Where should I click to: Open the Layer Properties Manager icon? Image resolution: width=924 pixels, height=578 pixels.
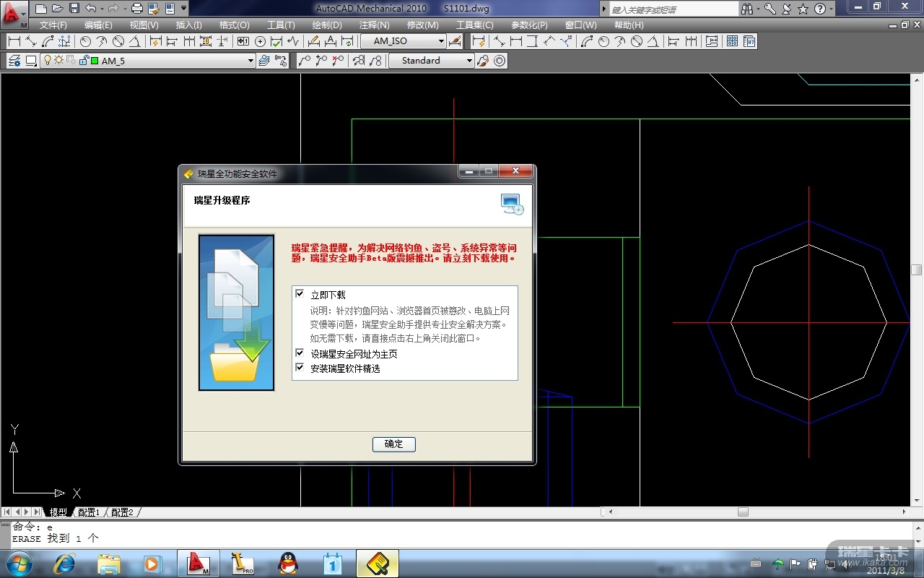(x=14, y=61)
